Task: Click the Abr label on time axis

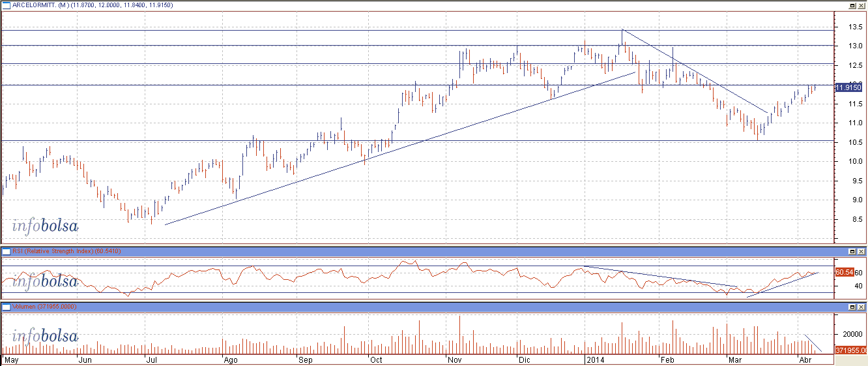Action: [805, 359]
